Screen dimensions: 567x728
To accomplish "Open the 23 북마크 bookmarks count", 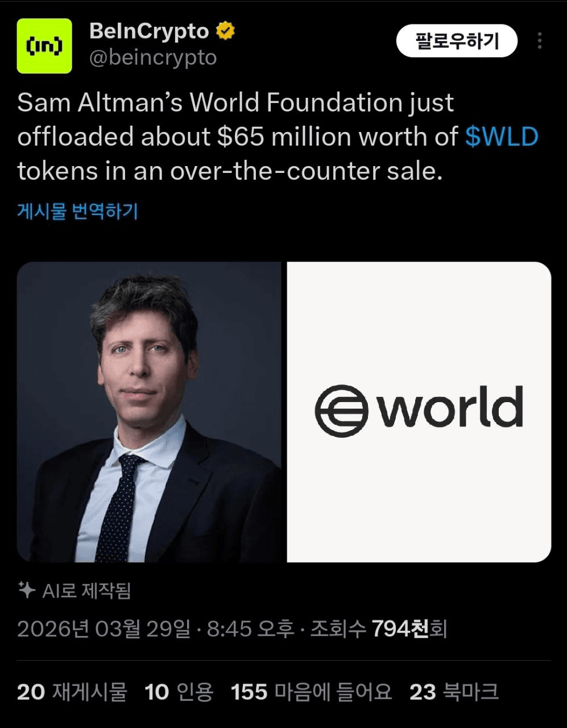I will point(454,692).
